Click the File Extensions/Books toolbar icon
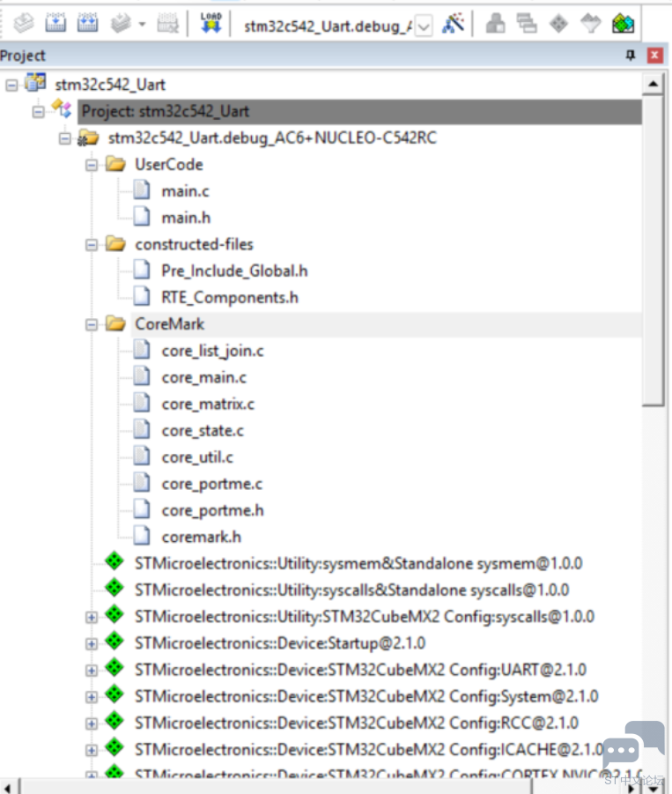Screen dimensions: 672x794 [x=495, y=23]
